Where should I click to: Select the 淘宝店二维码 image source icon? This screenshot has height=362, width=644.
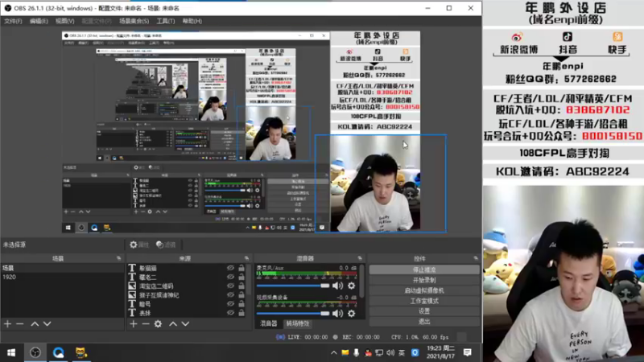(132, 286)
